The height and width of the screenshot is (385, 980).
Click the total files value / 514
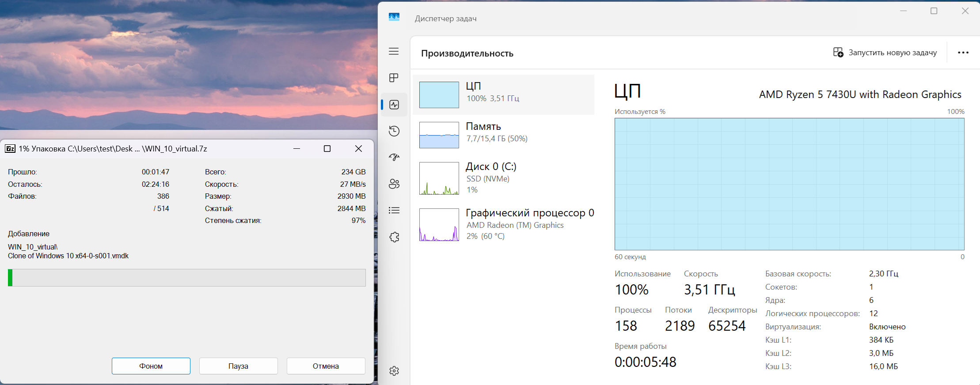161,208
